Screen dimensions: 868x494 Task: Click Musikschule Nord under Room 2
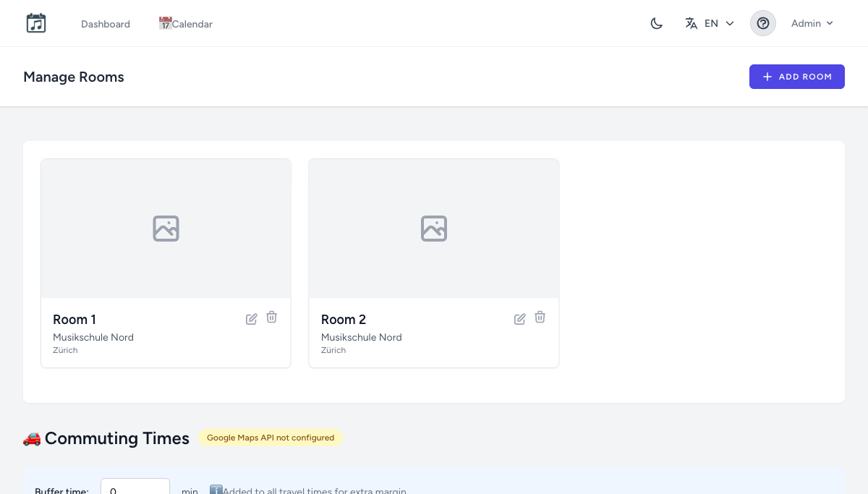[362, 337]
